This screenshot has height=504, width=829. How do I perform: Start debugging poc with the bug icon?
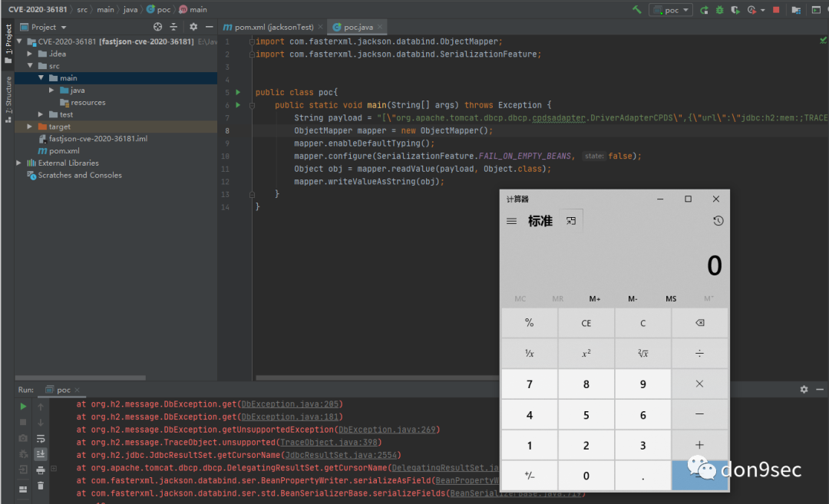(719, 9)
